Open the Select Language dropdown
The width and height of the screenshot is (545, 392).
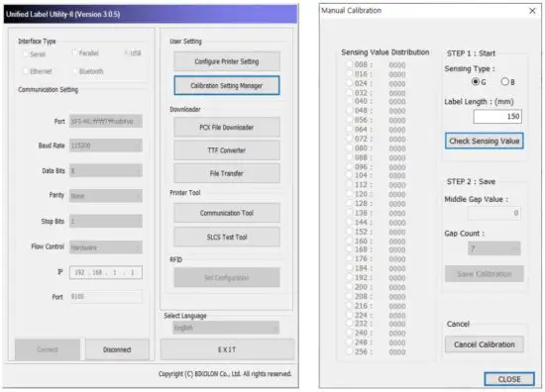coord(226,328)
